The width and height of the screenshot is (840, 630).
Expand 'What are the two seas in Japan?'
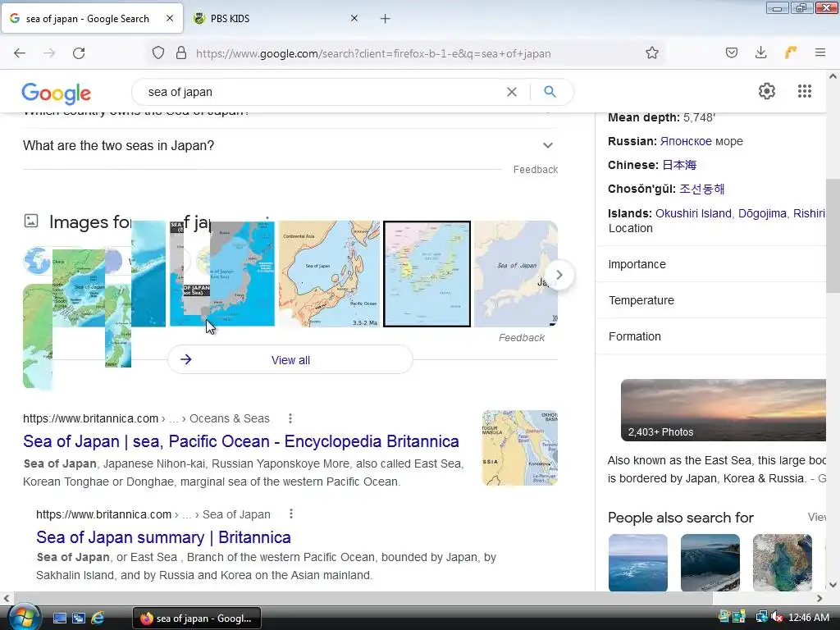pos(290,146)
